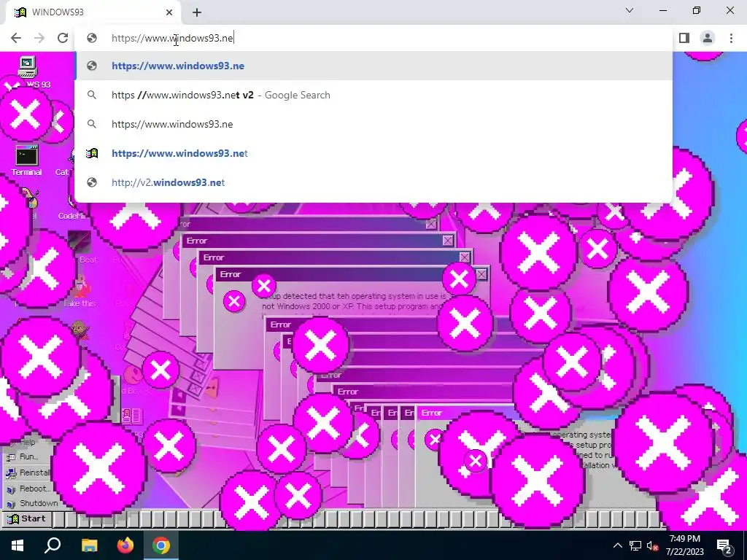The height and width of the screenshot is (560, 747).
Task: Click the Chrome taskbar icon
Action: 161,545
